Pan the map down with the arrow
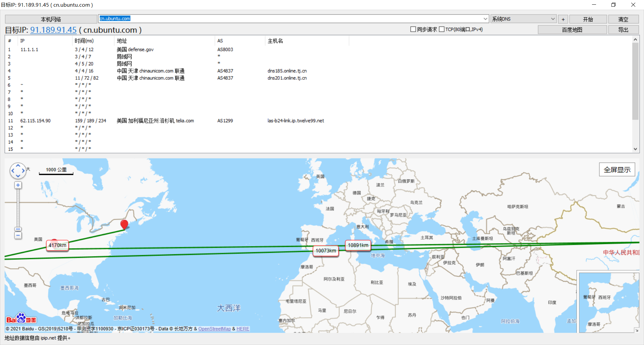 [18, 176]
